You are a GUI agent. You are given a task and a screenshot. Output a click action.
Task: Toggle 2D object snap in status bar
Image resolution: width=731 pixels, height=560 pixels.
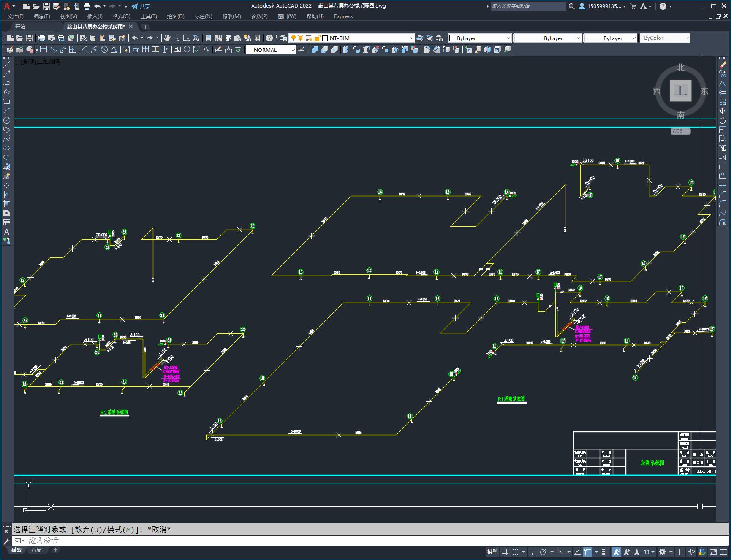[588, 552]
